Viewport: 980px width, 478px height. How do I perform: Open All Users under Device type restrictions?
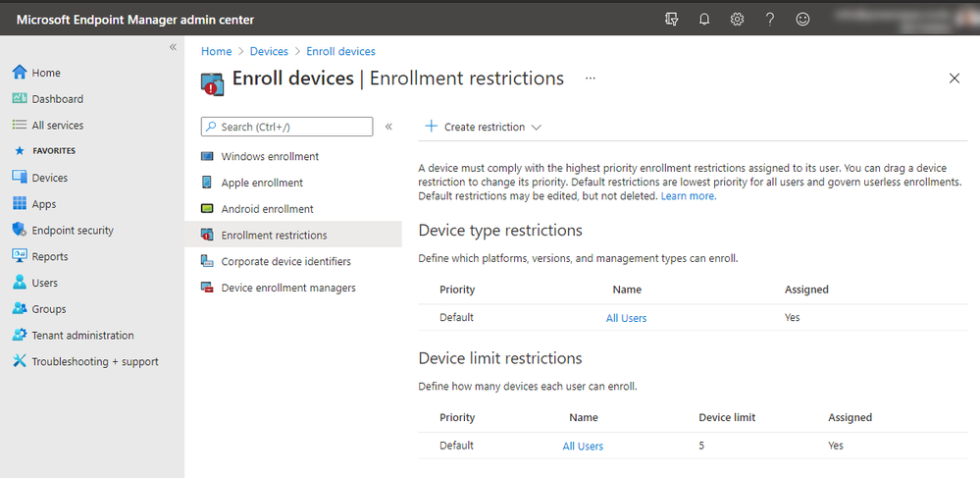pyautogui.click(x=626, y=318)
